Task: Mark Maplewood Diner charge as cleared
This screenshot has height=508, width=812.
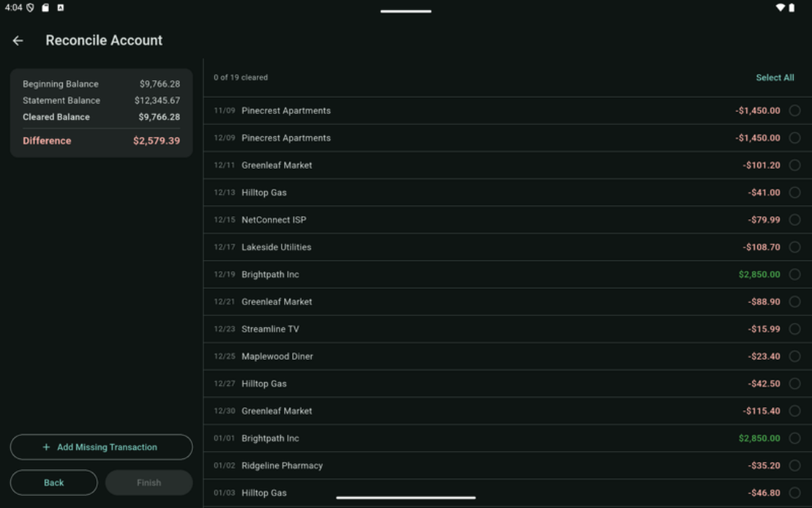Action: [x=794, y=356]
